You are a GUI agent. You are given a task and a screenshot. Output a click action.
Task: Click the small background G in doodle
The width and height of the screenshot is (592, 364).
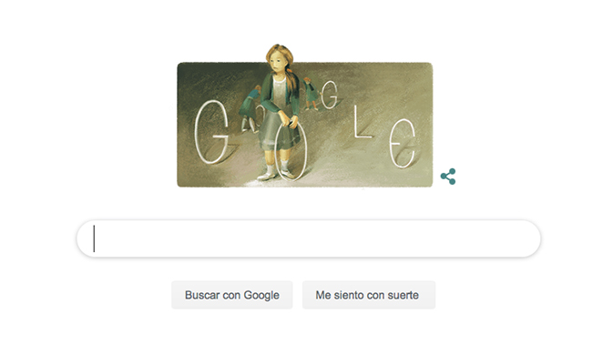click(x=330, y=95)
